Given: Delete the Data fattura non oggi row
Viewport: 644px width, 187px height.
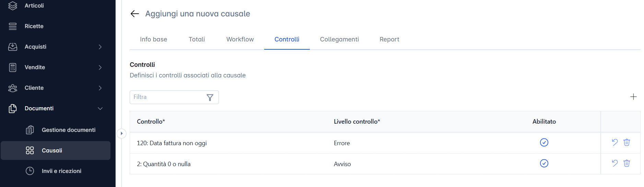Looking at the screenshot, I should tap(627, 142).
